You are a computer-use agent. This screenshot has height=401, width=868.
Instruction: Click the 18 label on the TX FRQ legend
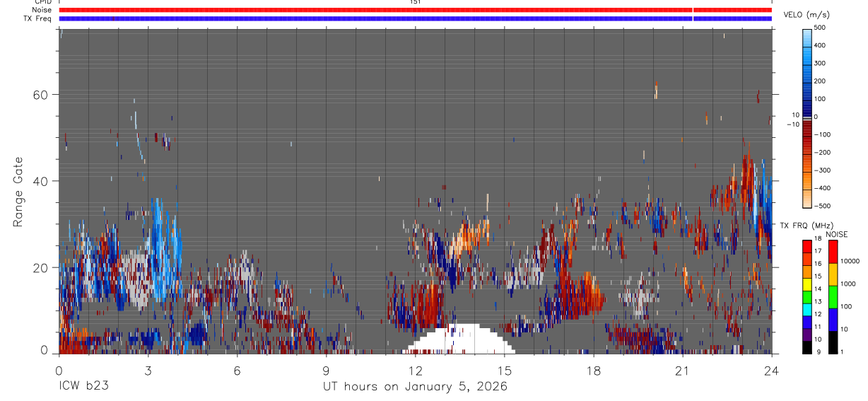point(817,239)
